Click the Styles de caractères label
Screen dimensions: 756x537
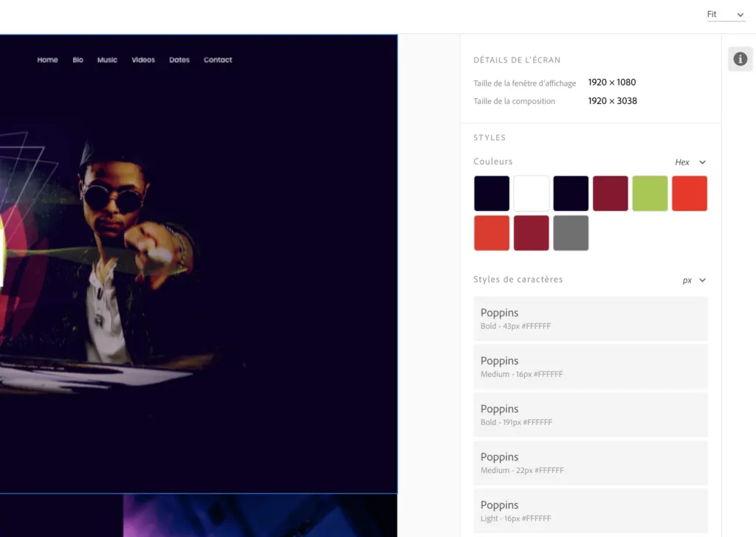[518, 280]
